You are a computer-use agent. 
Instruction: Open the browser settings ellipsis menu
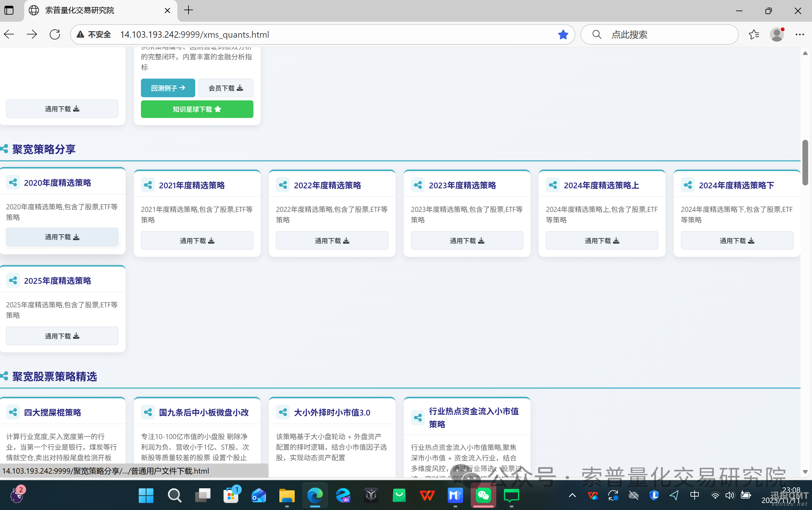pos(800,34)
